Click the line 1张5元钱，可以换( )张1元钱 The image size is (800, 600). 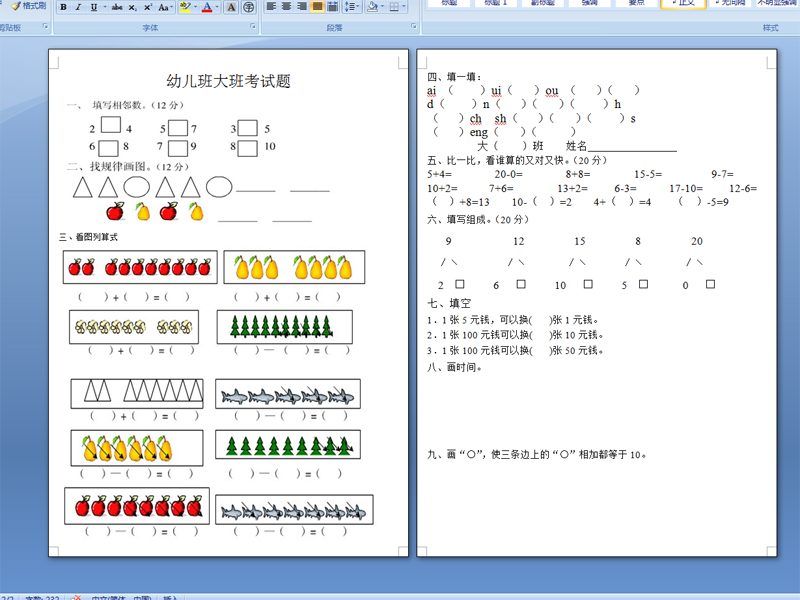pyautogui.click(x=513, y=320)
